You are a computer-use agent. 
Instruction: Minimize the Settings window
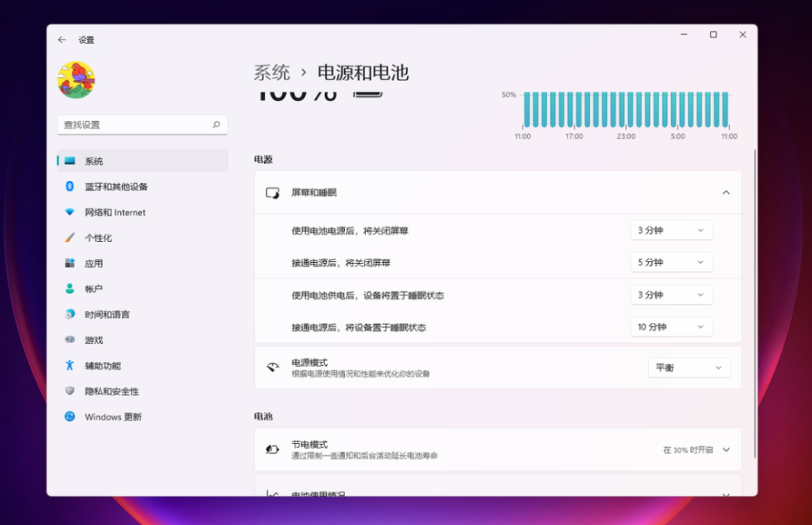pos(684,35)
